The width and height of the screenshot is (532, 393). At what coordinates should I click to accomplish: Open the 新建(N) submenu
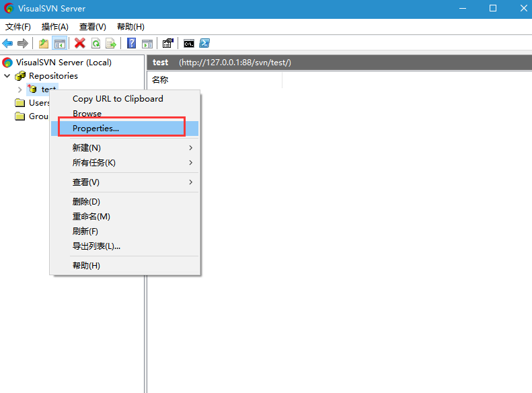(x=124, y=147)
